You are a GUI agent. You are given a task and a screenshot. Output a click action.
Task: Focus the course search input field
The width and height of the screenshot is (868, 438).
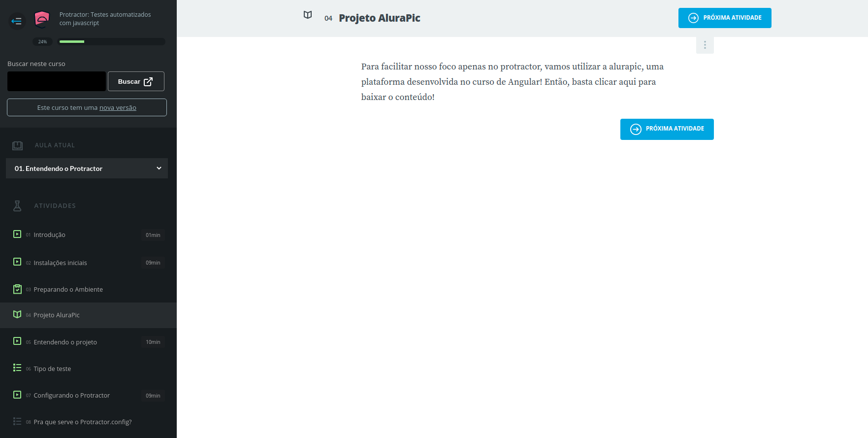(x=57, y=81)
